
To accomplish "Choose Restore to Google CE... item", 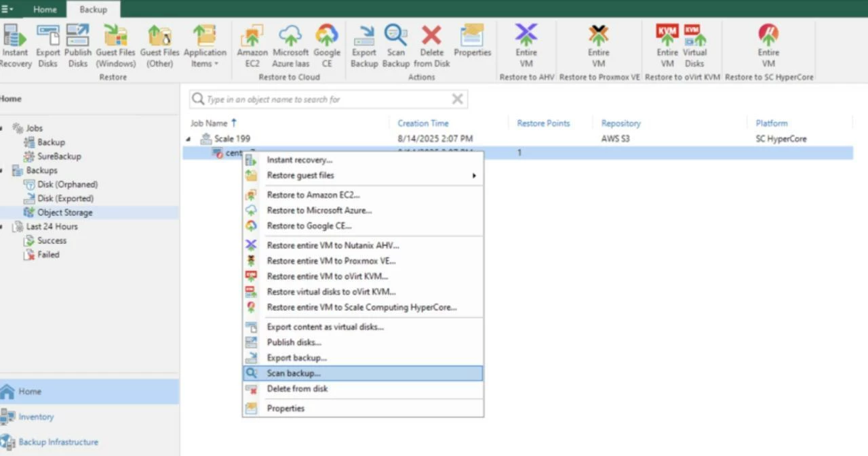I will coord(363,226).
